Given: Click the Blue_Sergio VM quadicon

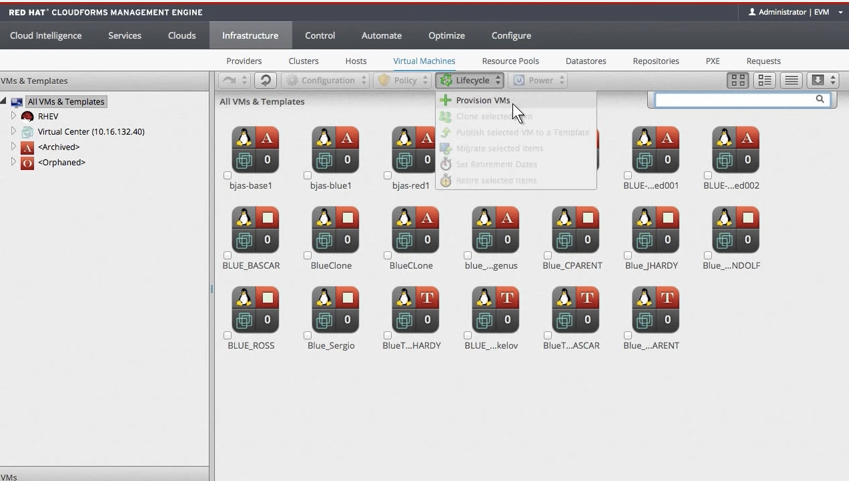Looking at the screenshot, I should [x=336, y=310].
